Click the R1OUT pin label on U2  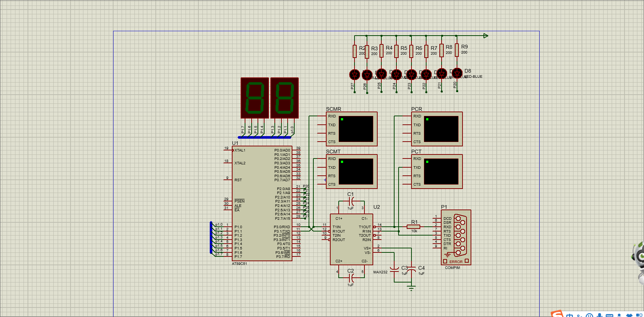tap(339, 232)
